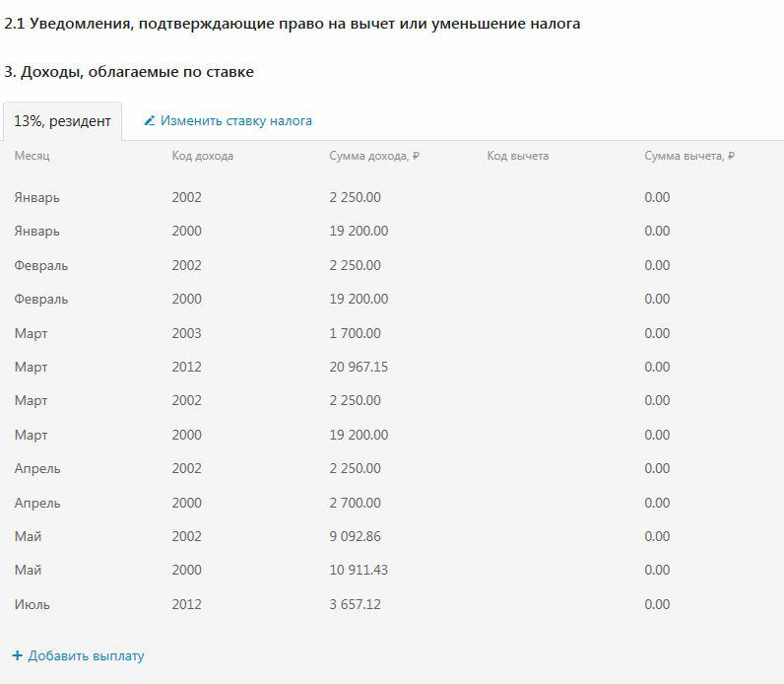The image size is (784, 684).
Task: Click heading 3. Доходы, облагаемые по ставке
Action: [x=129, y=72]
